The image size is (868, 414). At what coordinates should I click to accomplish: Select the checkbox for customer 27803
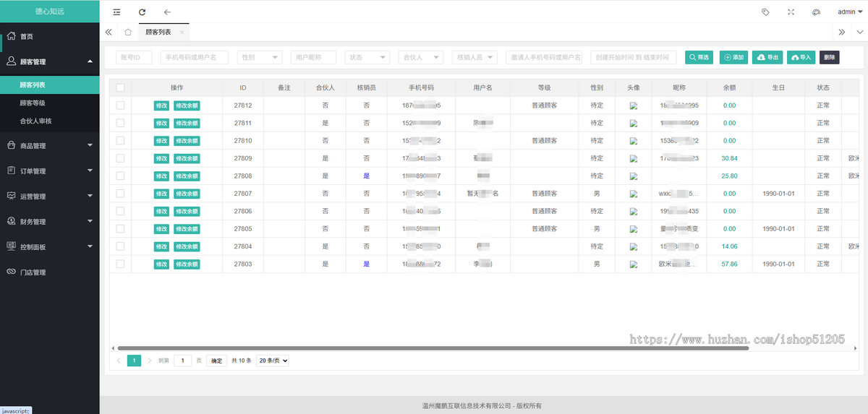pyautogui.click(x=120, y=264)
